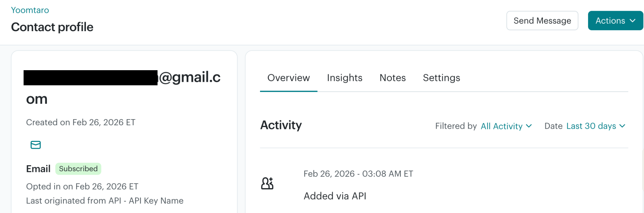644x213 pixels.
Task: Click the Opted in on Feb 26 text
Action: tap(82, 187)
